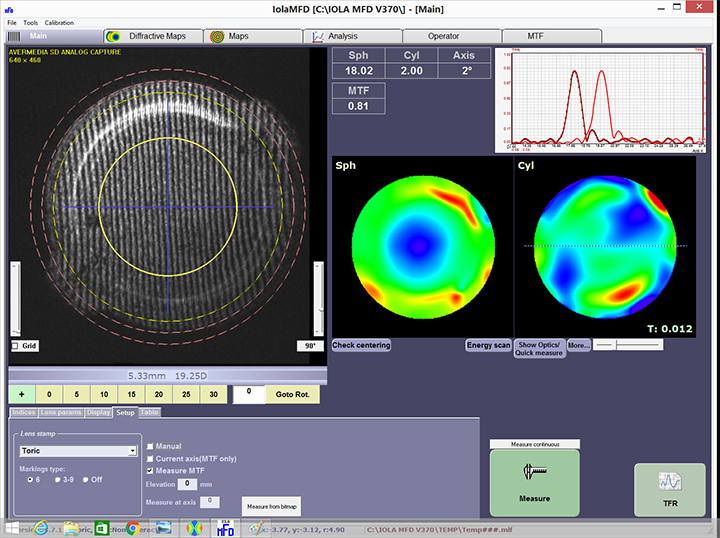
Task: Click the caliper icon on the Measure button
Action: (x=534, y=472)
